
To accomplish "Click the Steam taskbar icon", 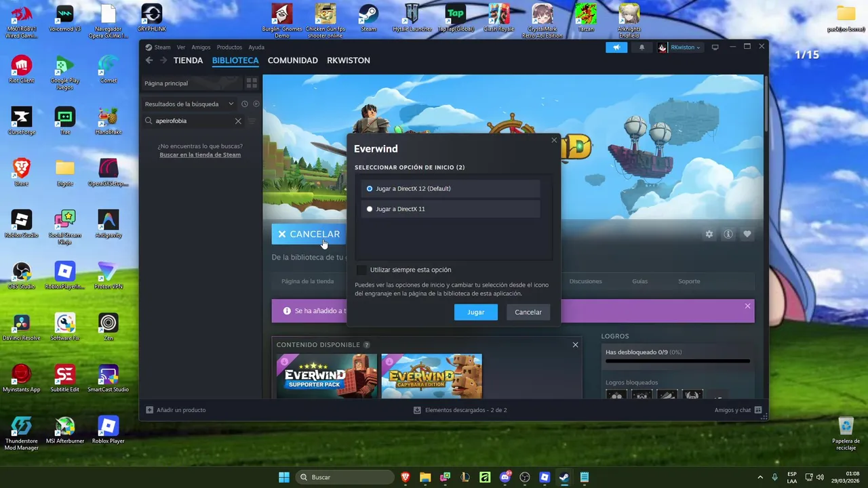I will pos(564,477).
